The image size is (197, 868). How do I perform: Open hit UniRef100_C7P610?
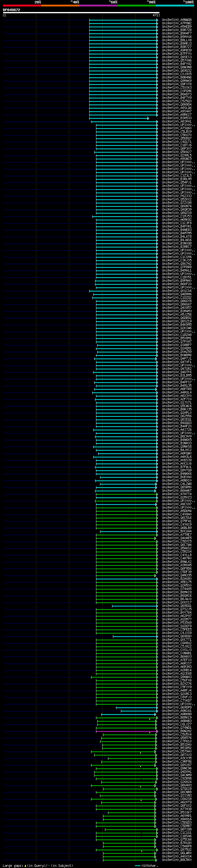click(177, 741)
